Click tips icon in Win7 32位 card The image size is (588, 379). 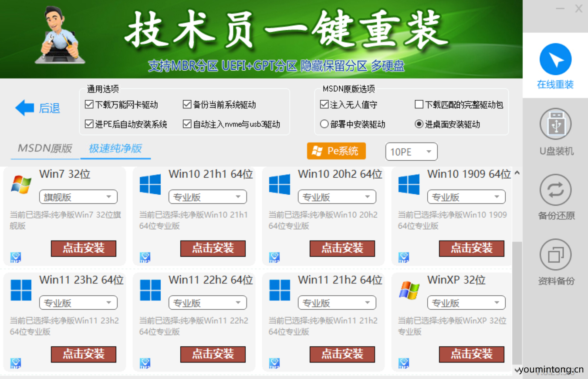(16, 257)
